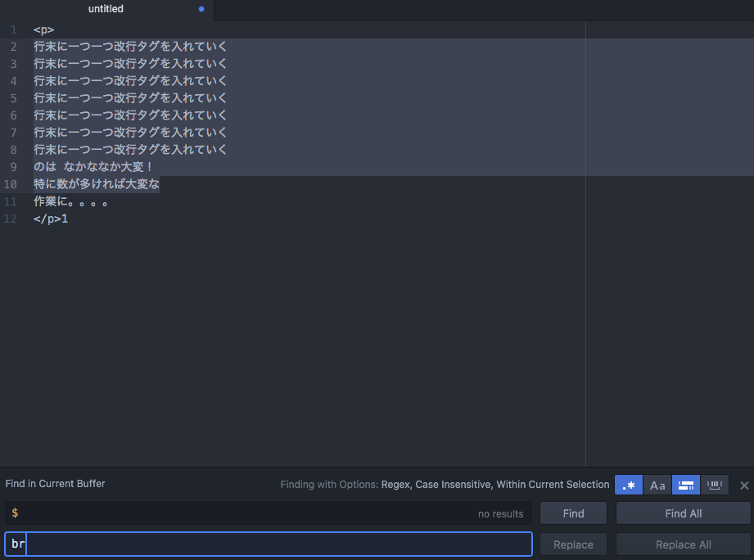Click the line reading 作業に。。。。

point(71,201)
